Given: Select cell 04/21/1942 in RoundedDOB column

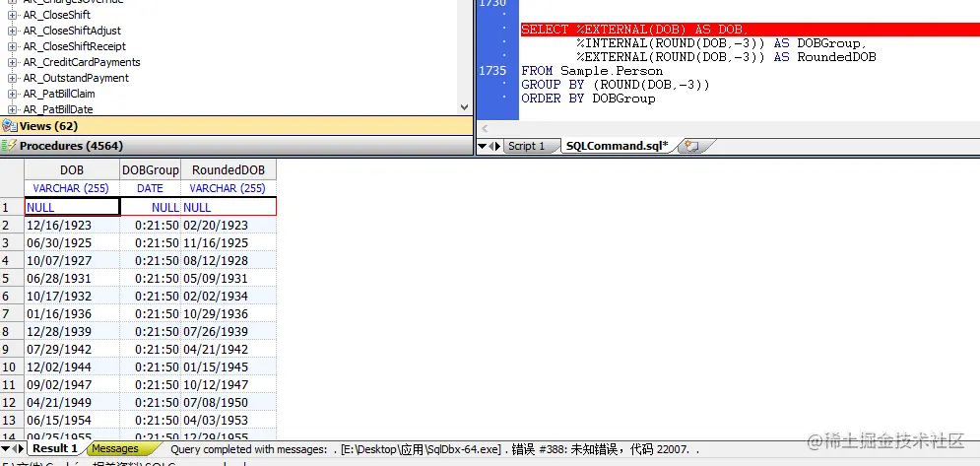Looking at the screenshot, I should click(229, 349).
